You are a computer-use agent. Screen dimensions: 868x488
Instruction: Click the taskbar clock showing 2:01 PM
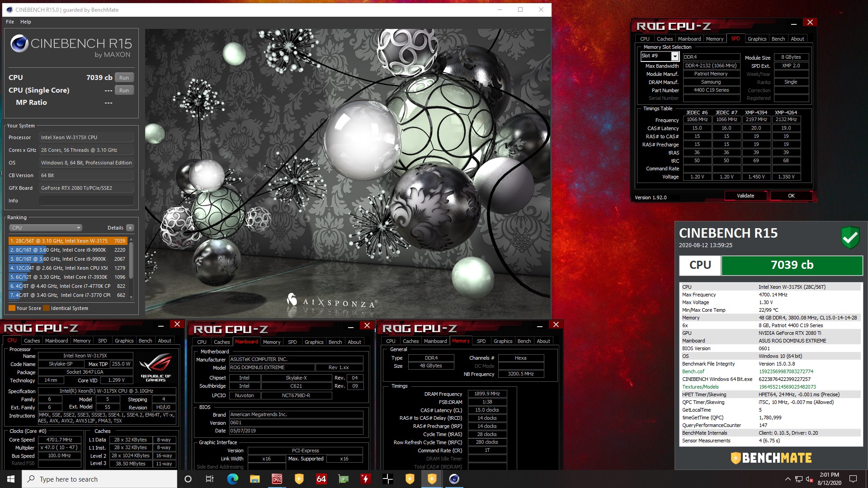[x=829, y=479]
